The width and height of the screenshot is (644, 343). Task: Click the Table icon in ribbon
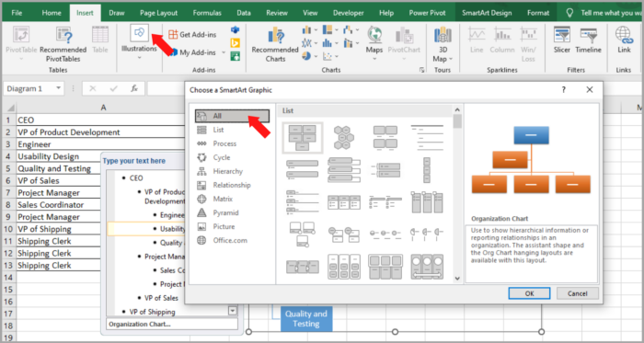point(99,34)
